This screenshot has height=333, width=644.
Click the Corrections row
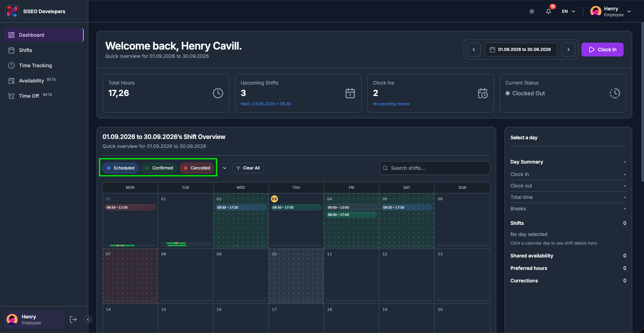568,281
